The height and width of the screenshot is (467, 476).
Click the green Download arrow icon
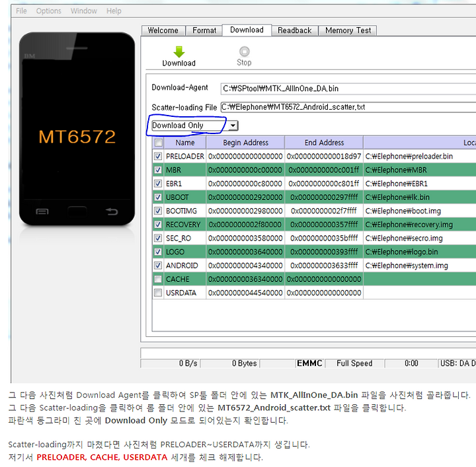pyautogui.click(x=178, y=52)
